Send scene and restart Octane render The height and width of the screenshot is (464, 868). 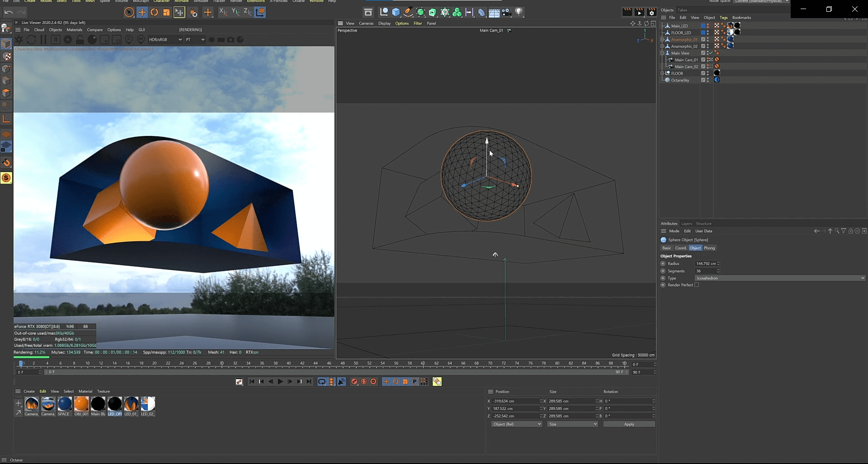19,40
